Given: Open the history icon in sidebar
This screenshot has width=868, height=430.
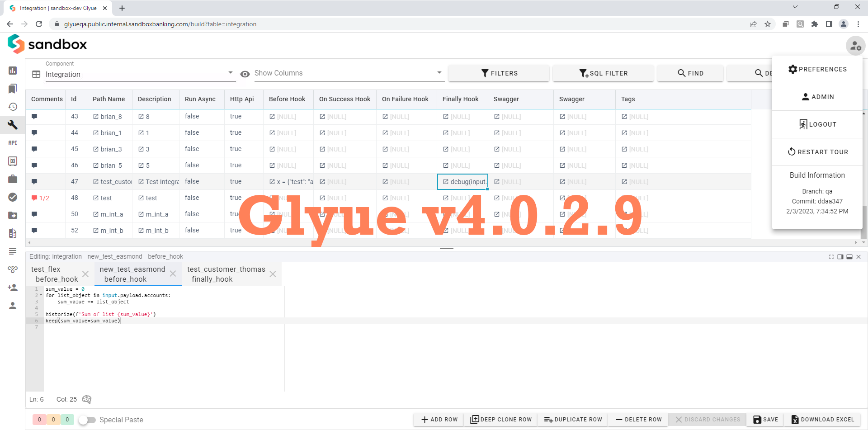Looking at the screenshot, I should [x=13, y=107].
